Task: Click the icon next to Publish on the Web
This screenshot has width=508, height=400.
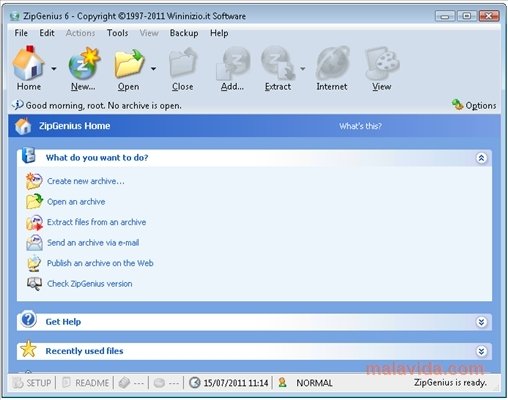Action: click(x=34, y=263)
